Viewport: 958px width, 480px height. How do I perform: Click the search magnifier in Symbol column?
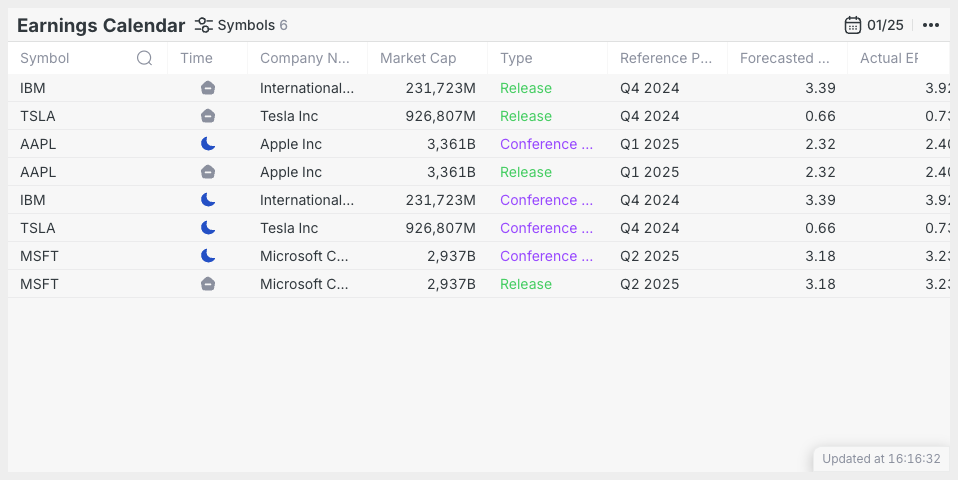[x=144, y=58]
